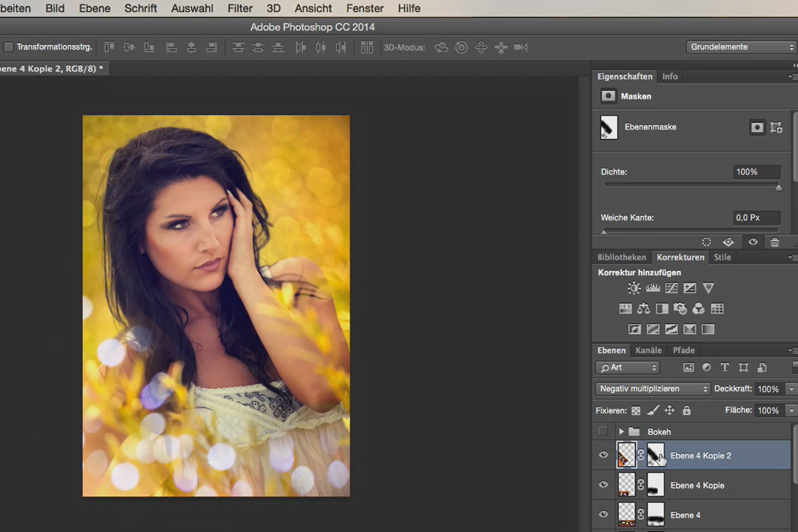The image size is (798, 532).
Task: Open the Ebene menu
Action: click(95, 9)
